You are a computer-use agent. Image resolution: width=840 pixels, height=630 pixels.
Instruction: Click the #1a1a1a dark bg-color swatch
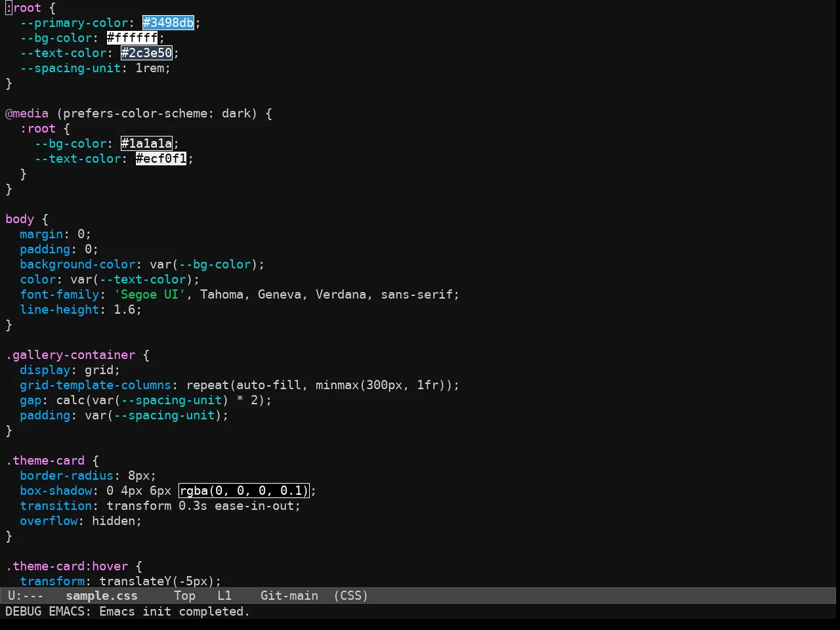pos(147,144)
